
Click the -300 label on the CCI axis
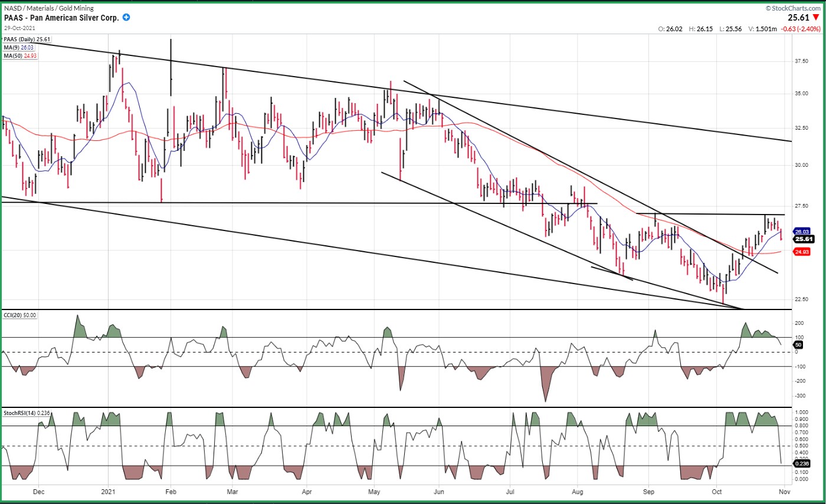800,396
